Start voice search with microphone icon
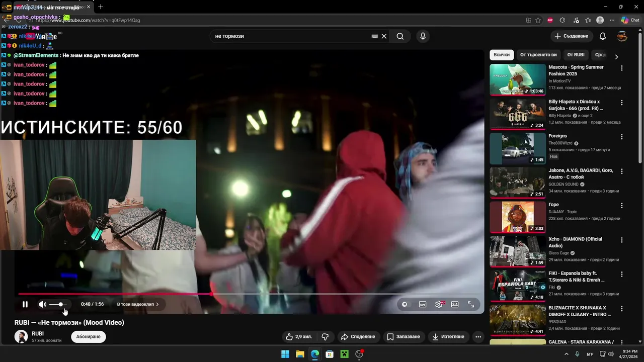 [423, 36]
